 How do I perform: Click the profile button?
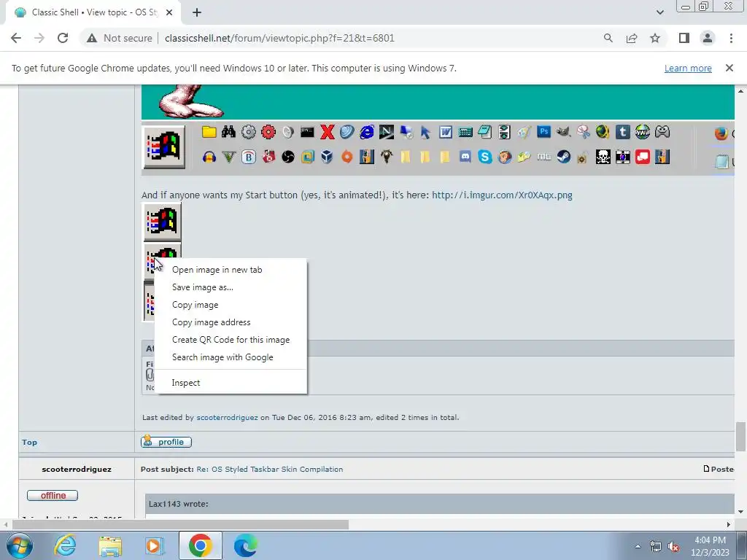tap(166, 442)
